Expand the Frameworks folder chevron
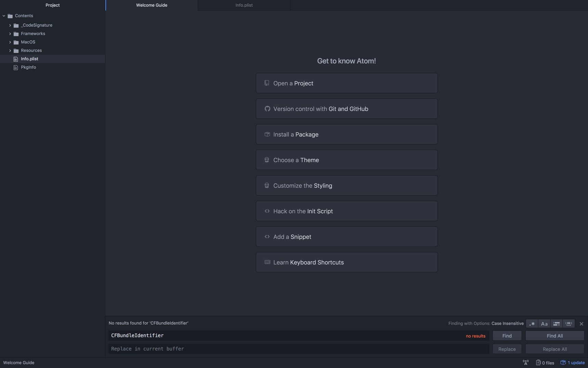This screenshot has height=368, width=588. (10, 34)
